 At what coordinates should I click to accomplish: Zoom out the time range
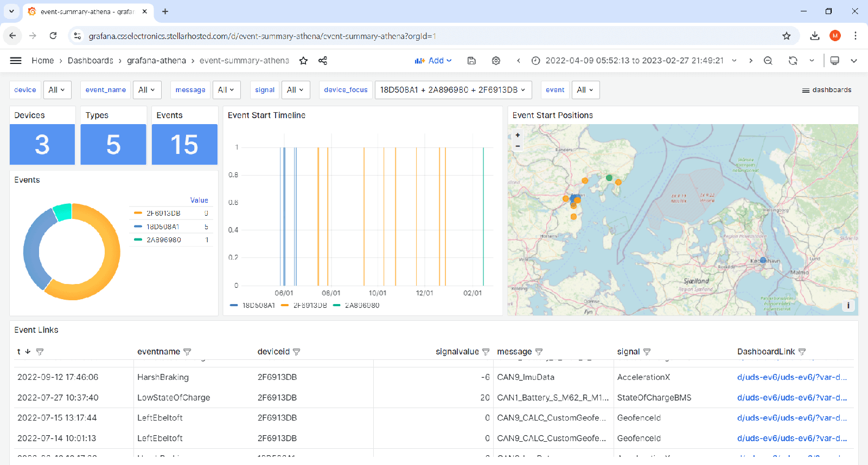tap(768, 61)
